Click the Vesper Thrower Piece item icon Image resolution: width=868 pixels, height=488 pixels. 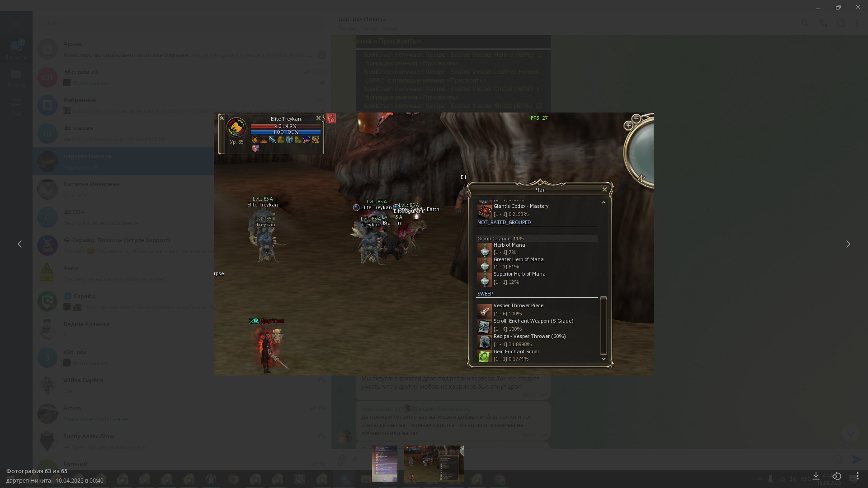point(484,310)
